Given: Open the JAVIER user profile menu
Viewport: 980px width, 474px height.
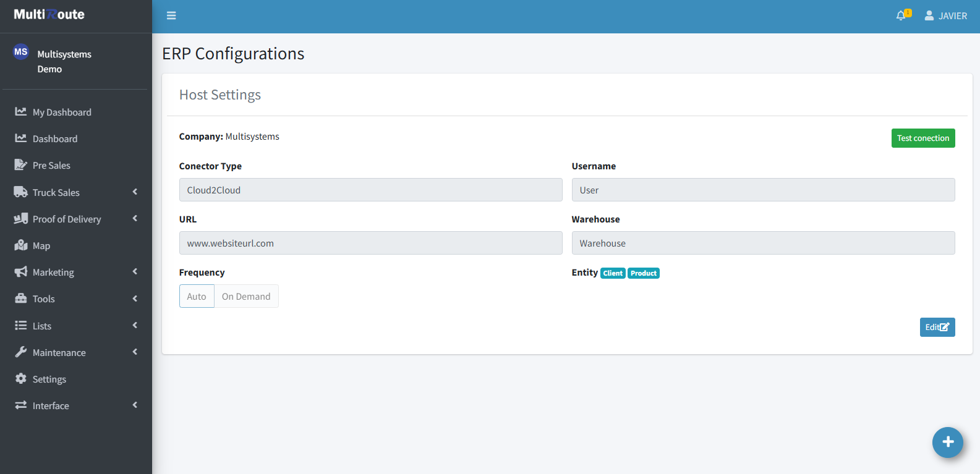Looking at the screenshot, I should coord(945,15).
